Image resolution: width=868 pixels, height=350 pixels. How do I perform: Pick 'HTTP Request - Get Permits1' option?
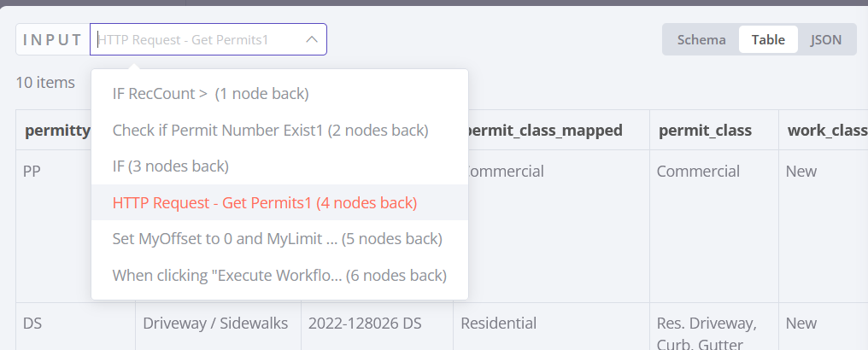(x=265, y=203)
